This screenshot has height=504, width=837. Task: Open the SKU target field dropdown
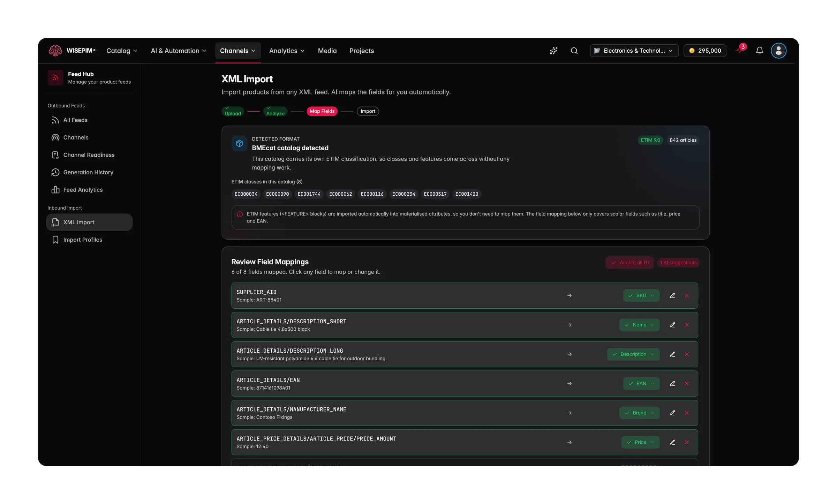click(x=641, y=296)
